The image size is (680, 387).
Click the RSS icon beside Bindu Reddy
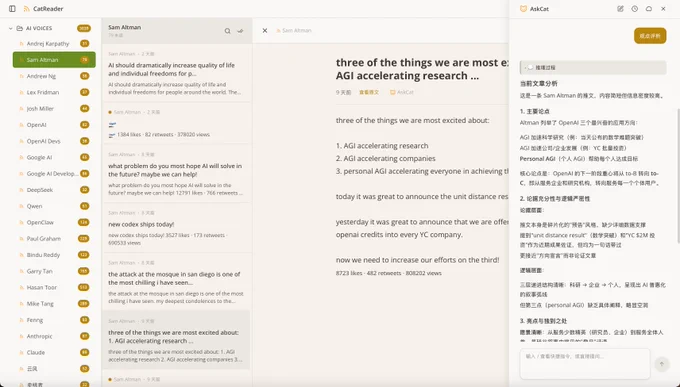21,255
